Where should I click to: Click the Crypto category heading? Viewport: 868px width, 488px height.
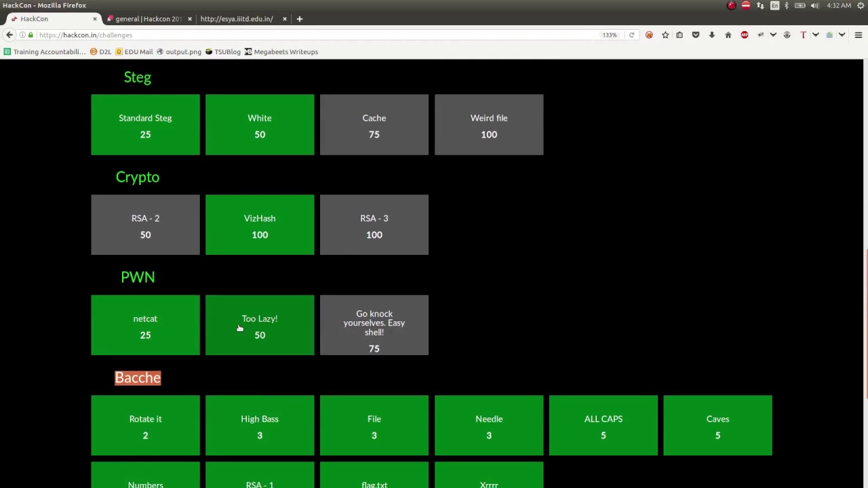point(138,178)
